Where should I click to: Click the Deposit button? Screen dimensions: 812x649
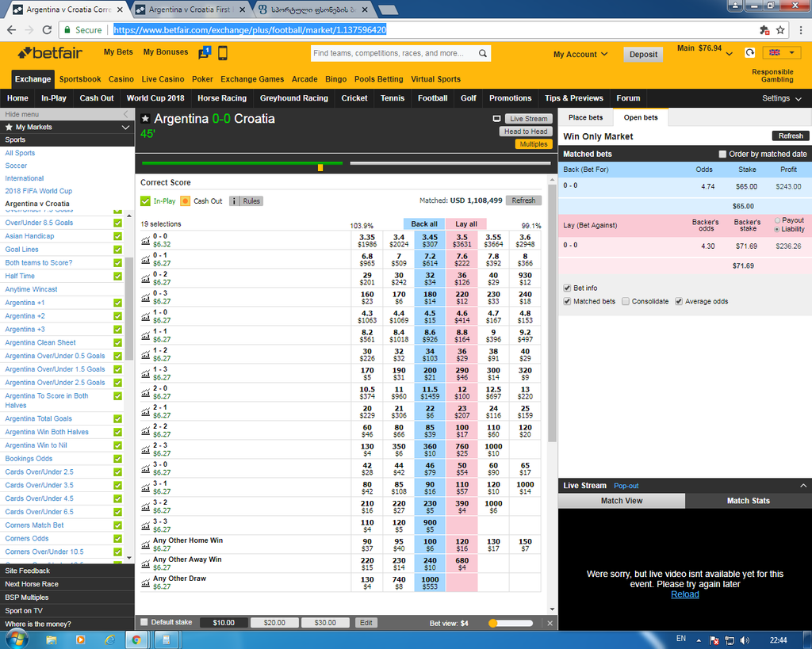click(x=643, y=55)
